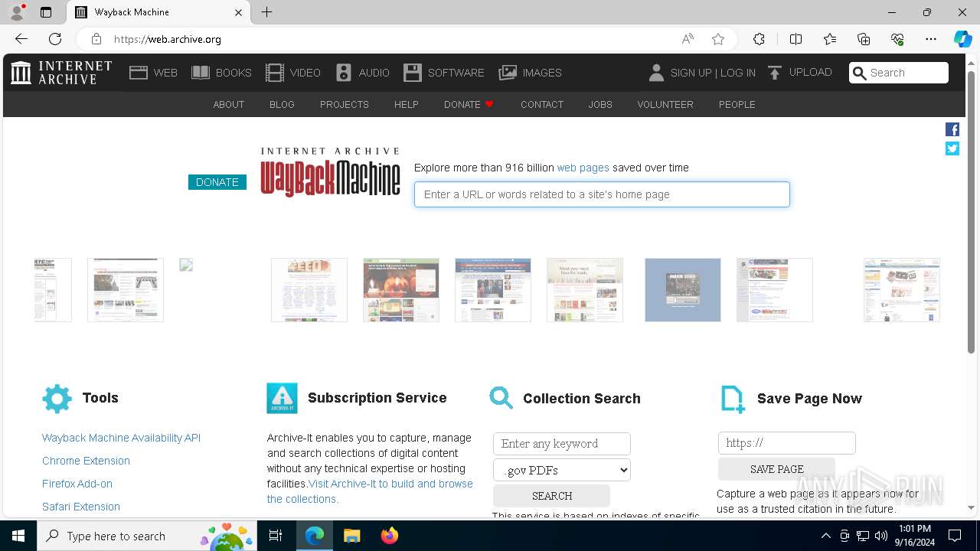Screen dimensions: 980x551
Task: Open browser Collections icon
Action: 864,39
